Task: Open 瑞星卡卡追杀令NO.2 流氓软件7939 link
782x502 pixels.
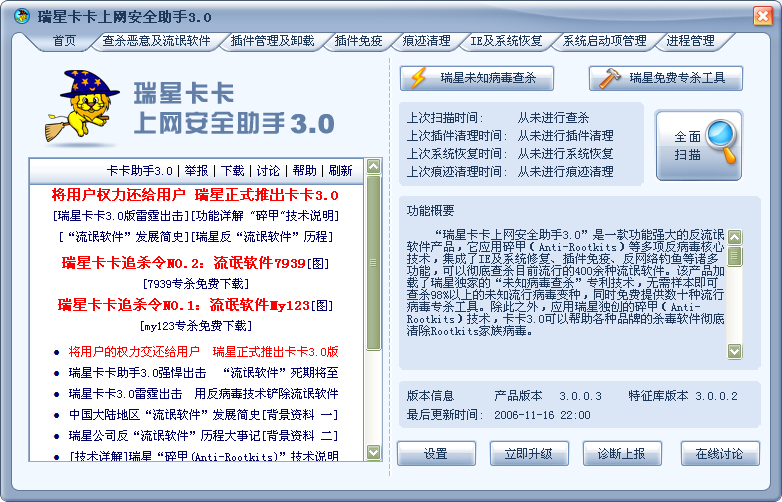Action: [184, 263]
